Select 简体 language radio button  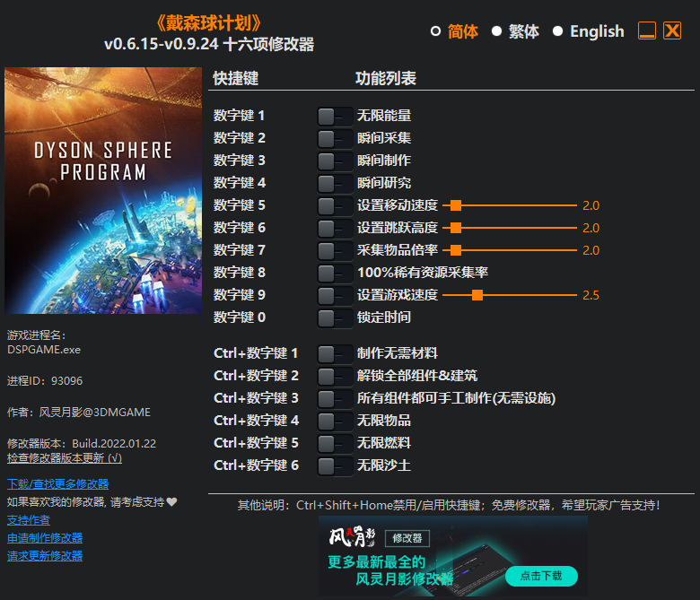coord(435,31)
